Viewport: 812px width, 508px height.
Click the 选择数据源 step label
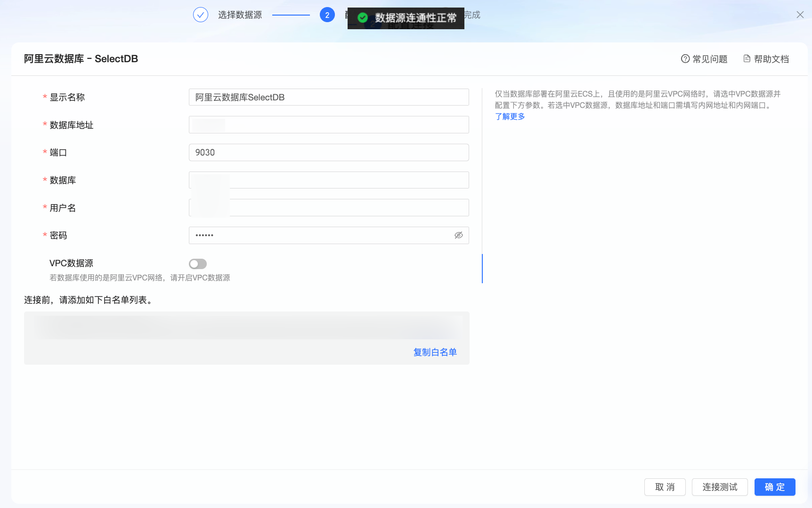(240, 15)
